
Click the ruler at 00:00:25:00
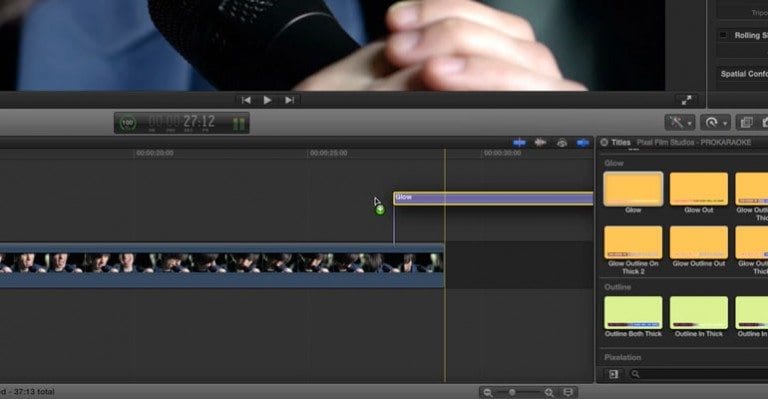pyautogui.click(x=329, y=153)
